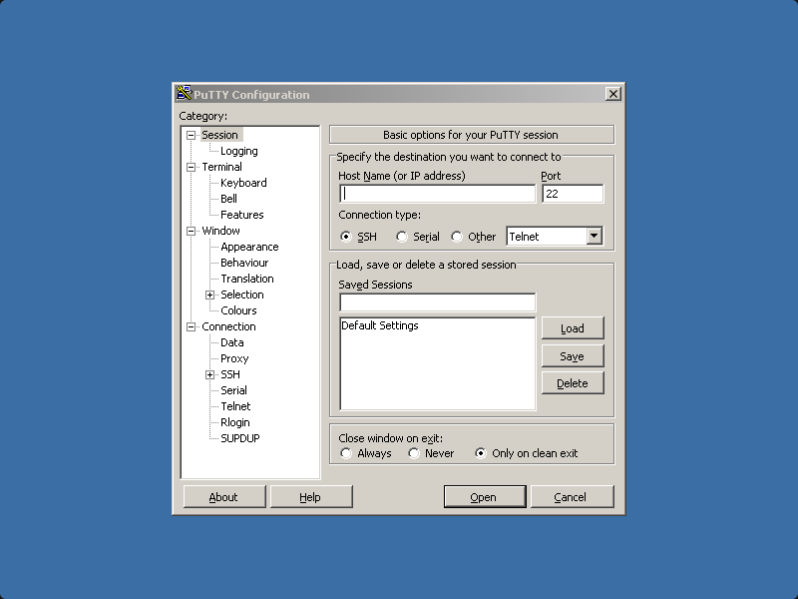Click the Save session button
The width and height of the screenshot is (798, 599).
(x=573, y=356)
